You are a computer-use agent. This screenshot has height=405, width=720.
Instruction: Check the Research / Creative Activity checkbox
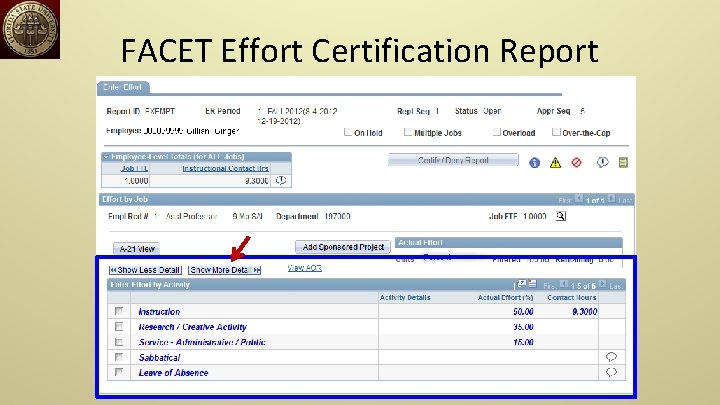[119, 326]
